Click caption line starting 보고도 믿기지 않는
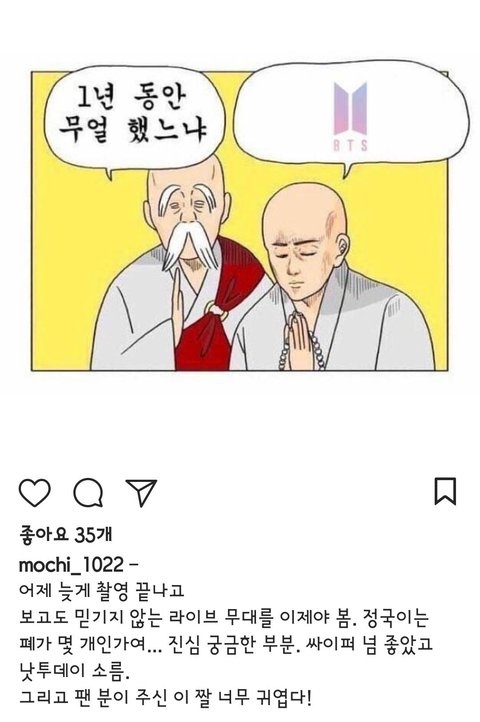The width and height of the screenshot is (480, 722). point(224,617)
